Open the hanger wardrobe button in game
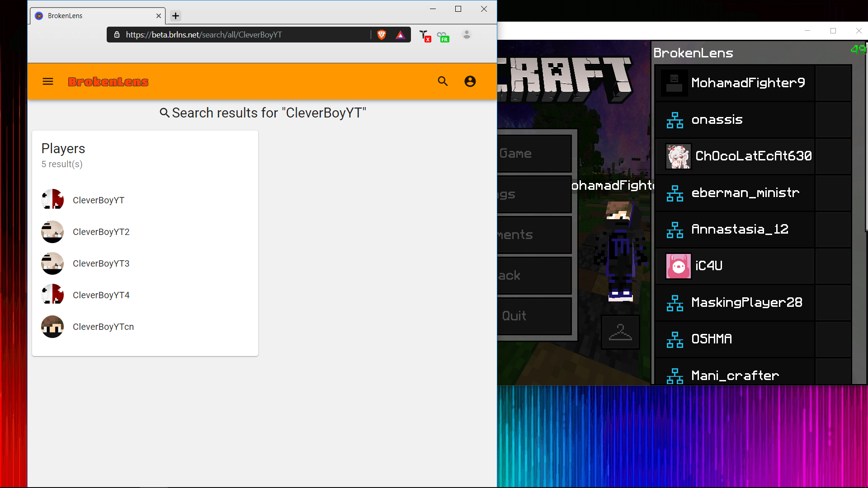Image resolution: width=868 pixels, height=488 pixels. click(x=620, y=333)
